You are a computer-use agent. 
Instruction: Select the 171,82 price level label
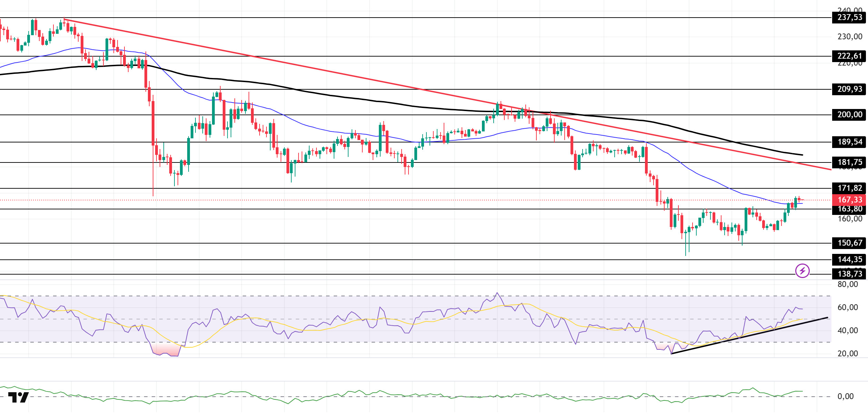[849, 188]
